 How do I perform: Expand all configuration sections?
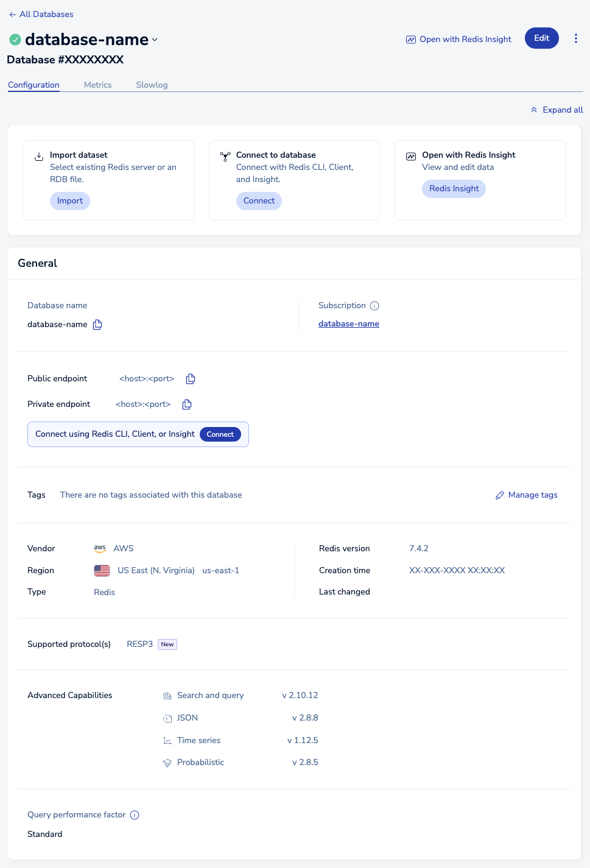tap(557, 110)
